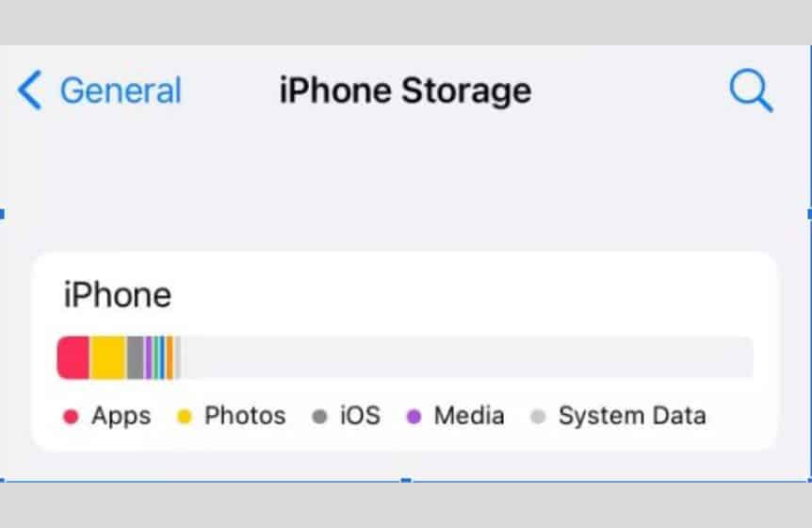Click the iPhone Storage page title

(405, 91)
